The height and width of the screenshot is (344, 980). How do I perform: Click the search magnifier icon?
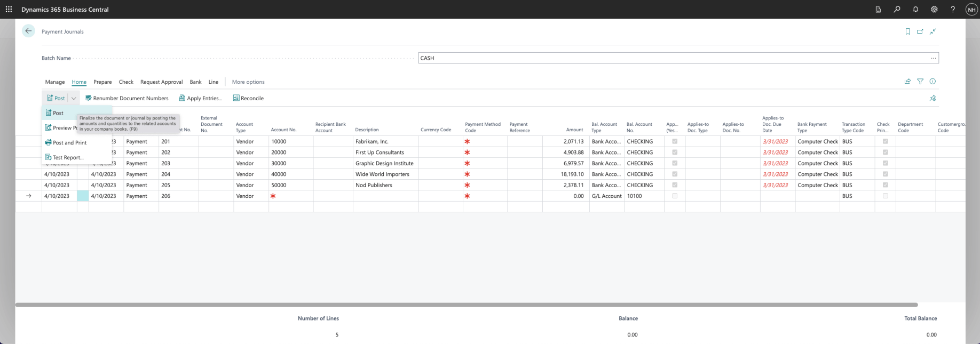click(897, 9)
